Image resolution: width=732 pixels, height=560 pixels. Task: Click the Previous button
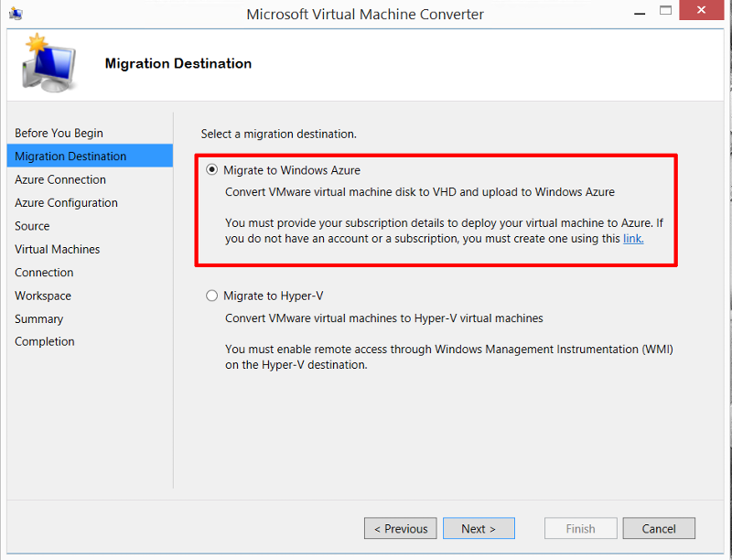[401, 528]
